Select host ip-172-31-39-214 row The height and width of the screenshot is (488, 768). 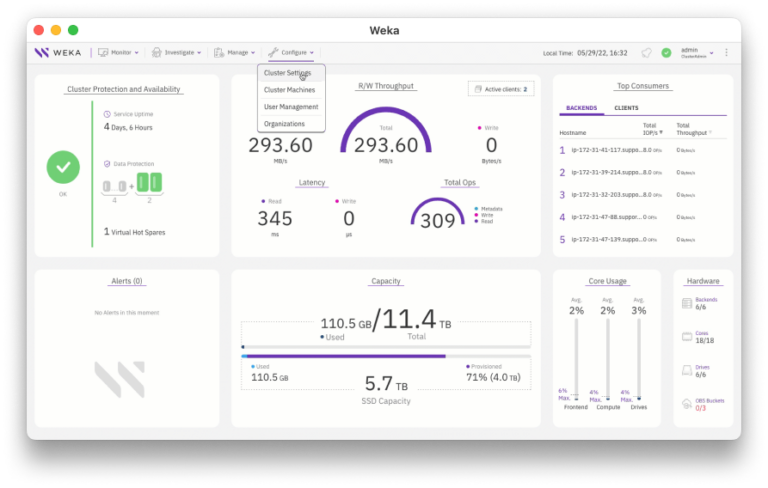(643, 172)
